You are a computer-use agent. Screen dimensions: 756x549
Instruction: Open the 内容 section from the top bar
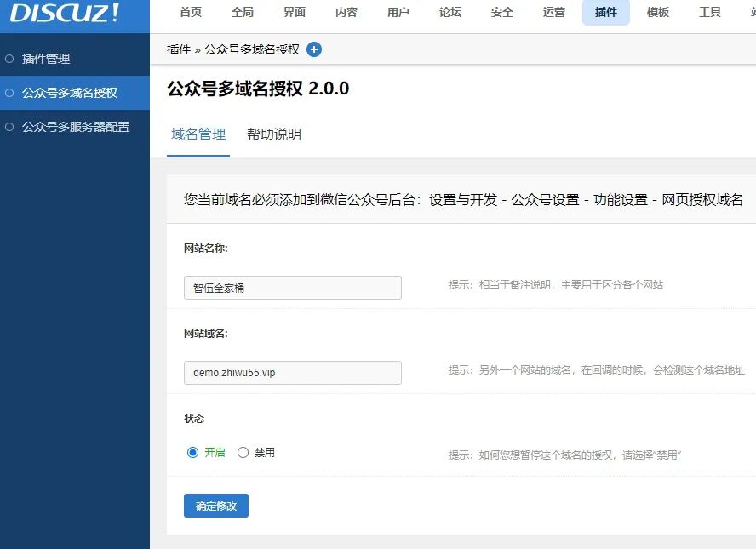pyautogui.click(x=346, y=14)
